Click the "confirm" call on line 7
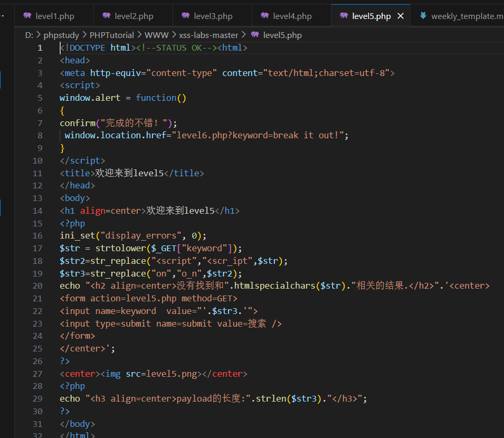This screenshot has width=504, height=438. point(78,123)
